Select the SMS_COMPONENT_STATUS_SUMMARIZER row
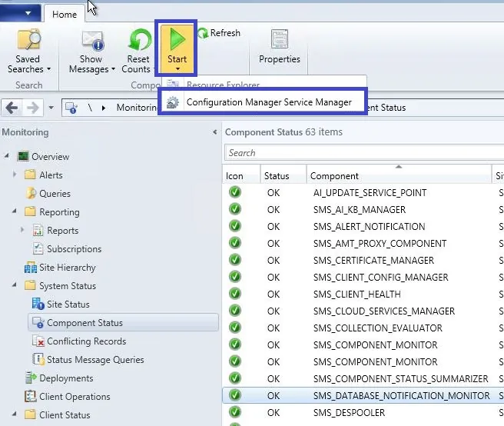 [x=363, y=378]
